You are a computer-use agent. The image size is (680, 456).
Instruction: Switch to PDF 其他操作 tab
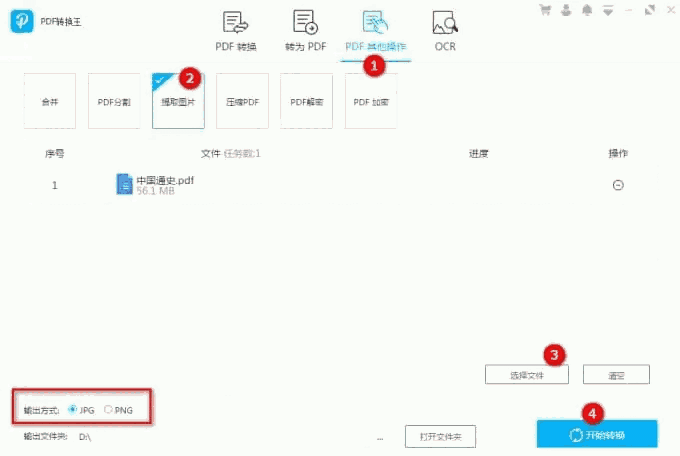376,31
